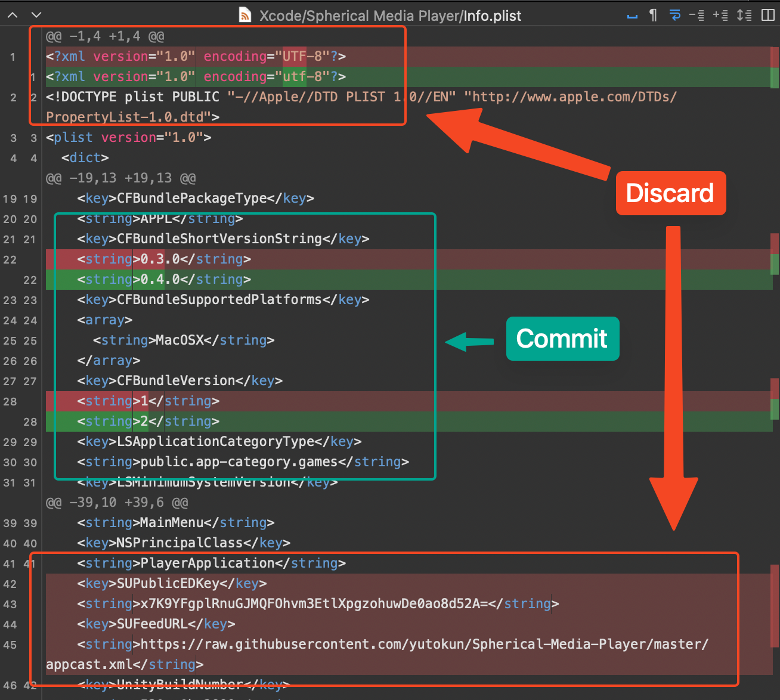The width and height of the screenshot is (780, 700).
Task: Select the hunk header @@ -1,4 +1,4 @@
Action: (105, 36)
